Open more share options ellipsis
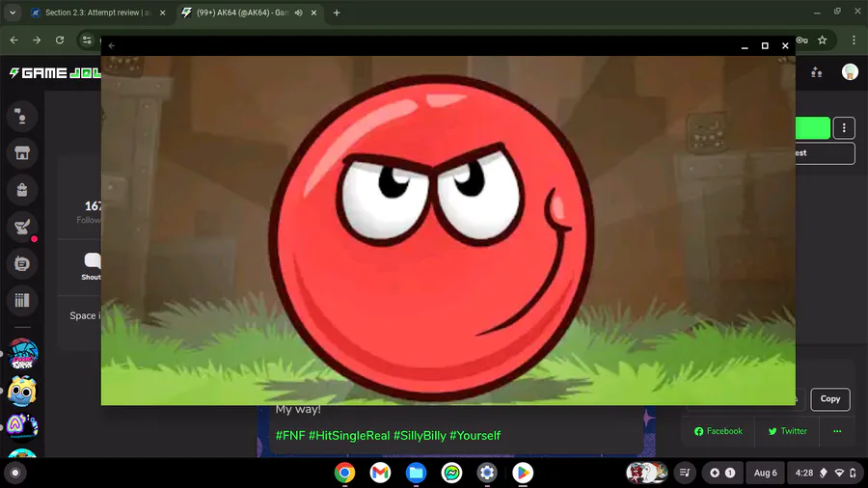 click(837, 431)
